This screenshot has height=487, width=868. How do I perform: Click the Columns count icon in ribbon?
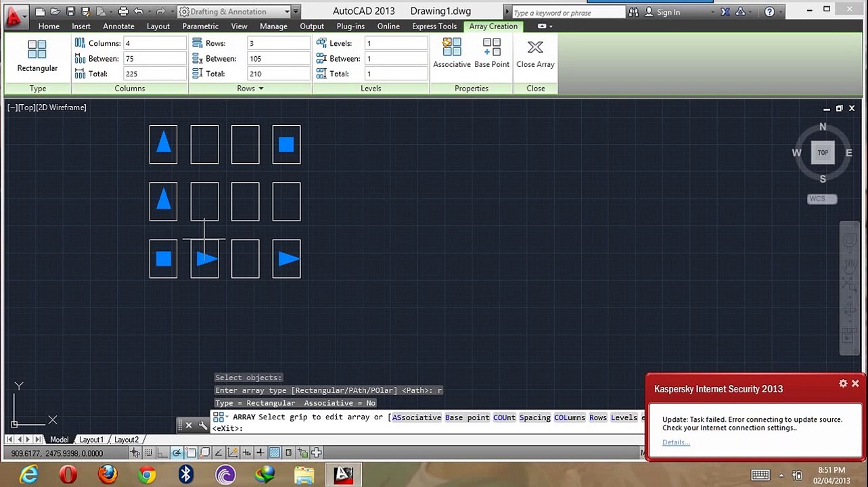(80, 43)
